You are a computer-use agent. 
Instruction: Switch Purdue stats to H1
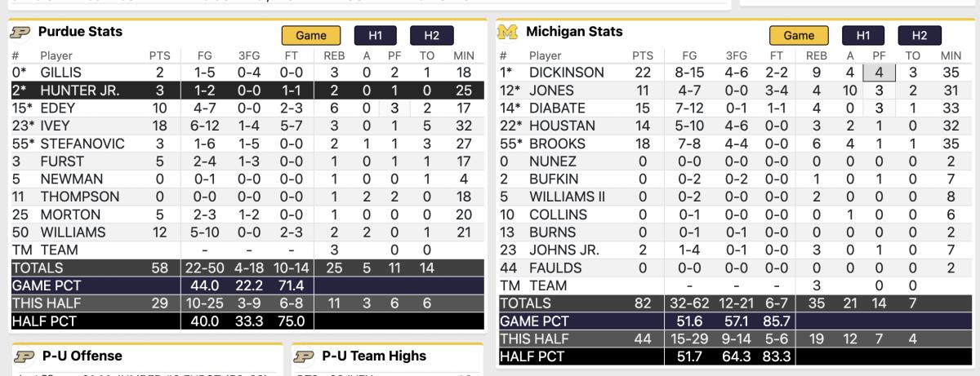(376, 36)
